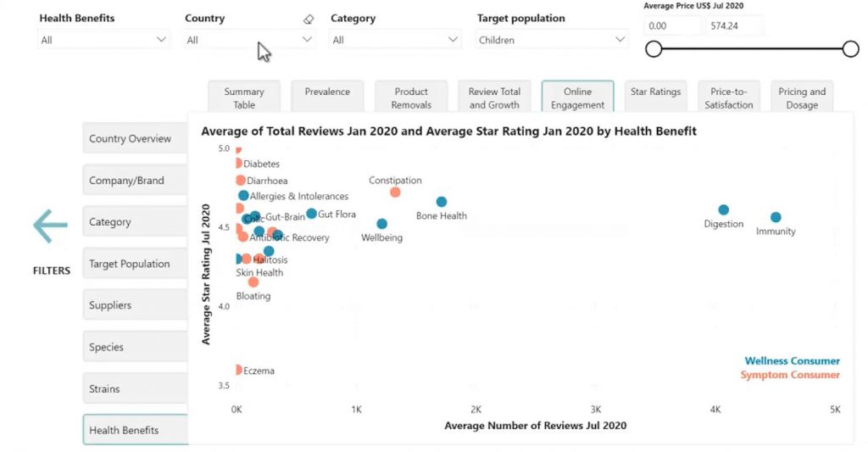Image resolution: width=868 pixels, height=452 pixels.
Task: Open the Target Population page
Action: click(x=135, y=264)
